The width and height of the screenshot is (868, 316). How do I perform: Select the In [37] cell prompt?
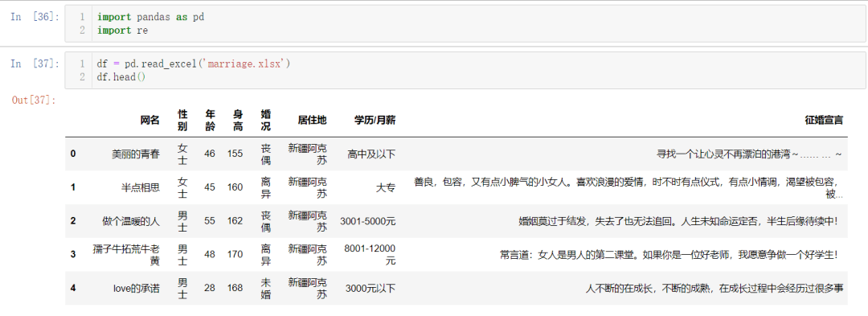point(35,64)
